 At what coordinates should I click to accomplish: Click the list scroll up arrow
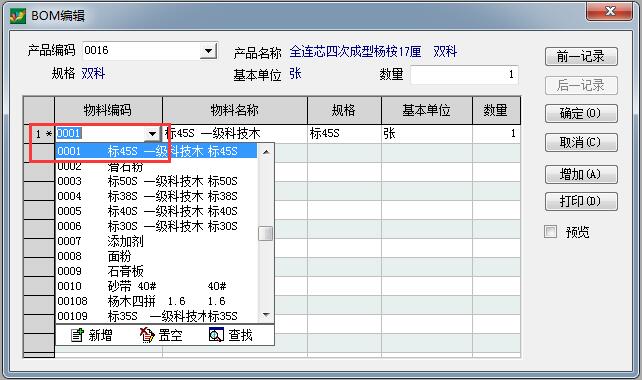point(266,152)
